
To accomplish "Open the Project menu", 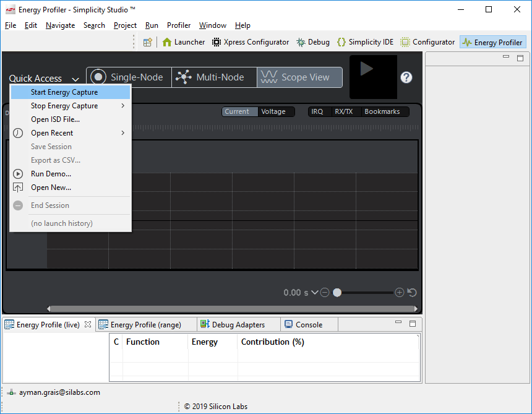I will [125, 25].
